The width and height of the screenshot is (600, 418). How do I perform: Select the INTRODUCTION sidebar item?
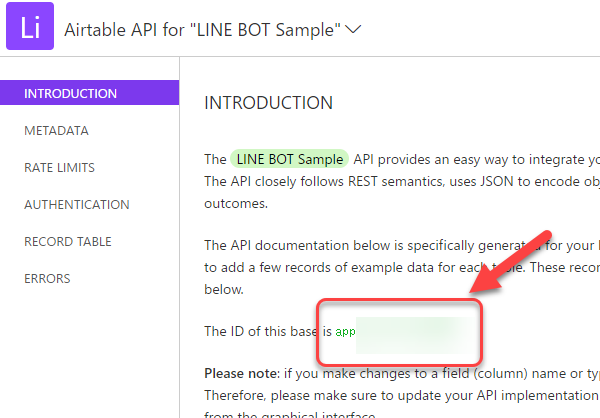click(70, 94)
